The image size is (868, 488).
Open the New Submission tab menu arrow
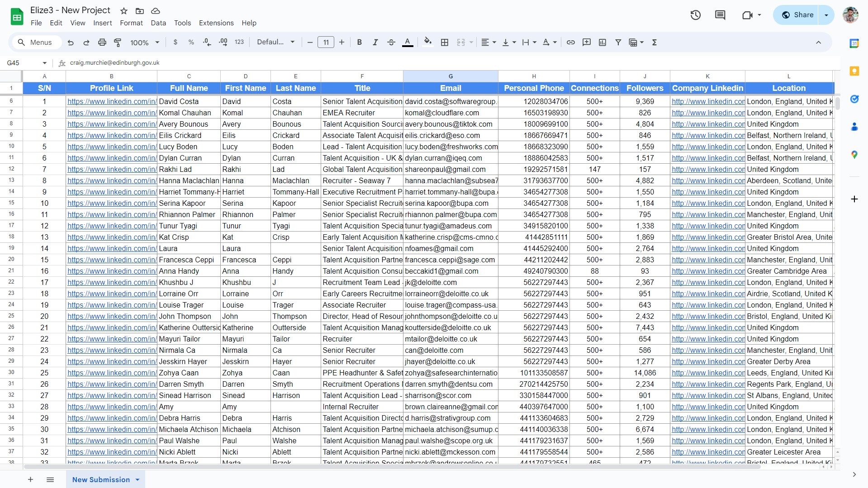138,480
